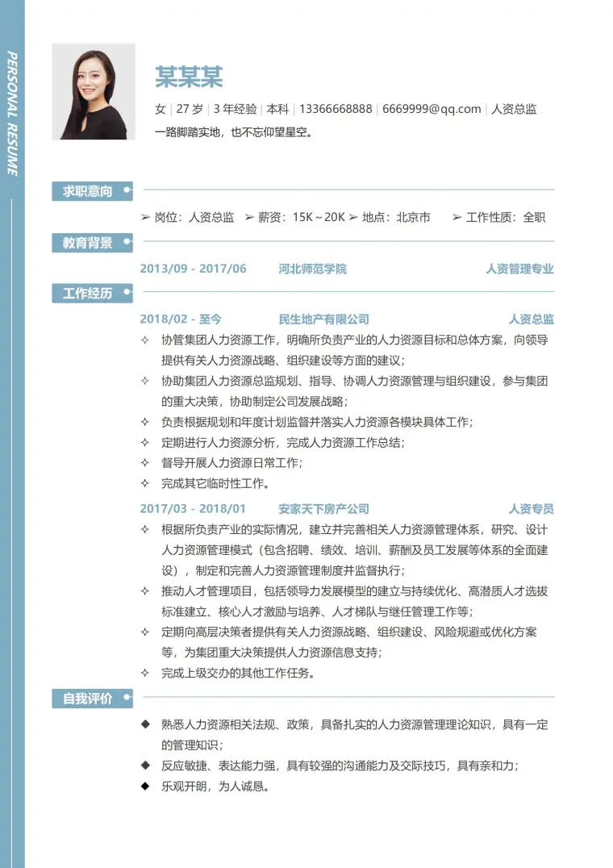
Task: Select the line 督导开展人力资源日常工作；
Action: [x=231, y=463]
